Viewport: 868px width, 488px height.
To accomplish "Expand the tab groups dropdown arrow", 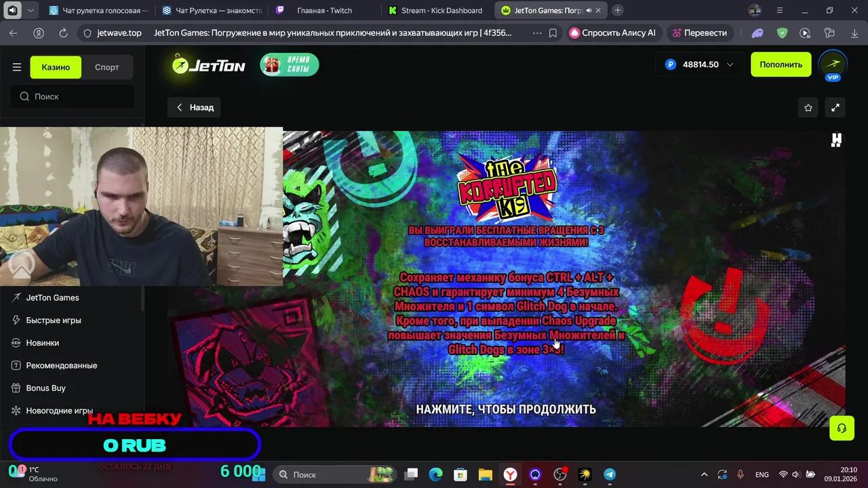I will [x=31, y=10].
